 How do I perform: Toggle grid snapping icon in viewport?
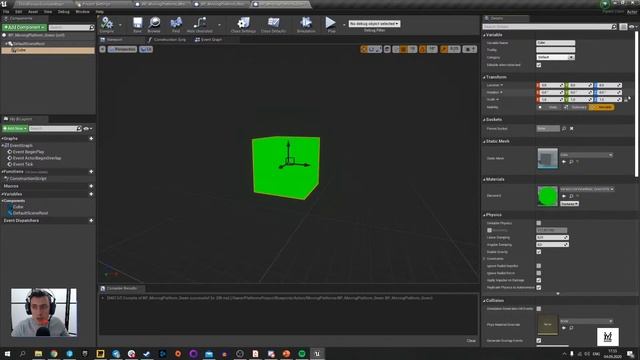click(x=404, y=49)
